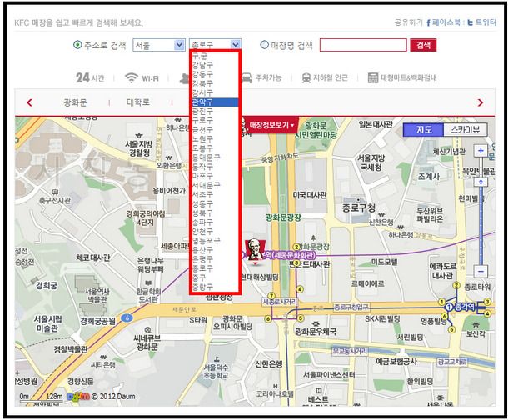Viewport: 508px width, 420px height.
Task: Switch map to 스카이뷰 view
Action: click(466, 130)
